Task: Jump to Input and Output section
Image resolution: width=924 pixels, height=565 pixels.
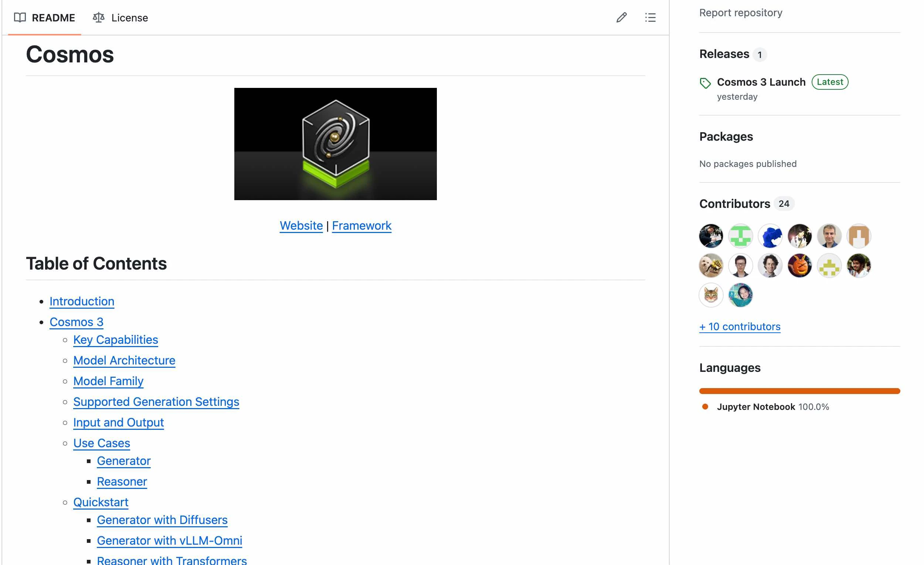Action: [119, 422]
